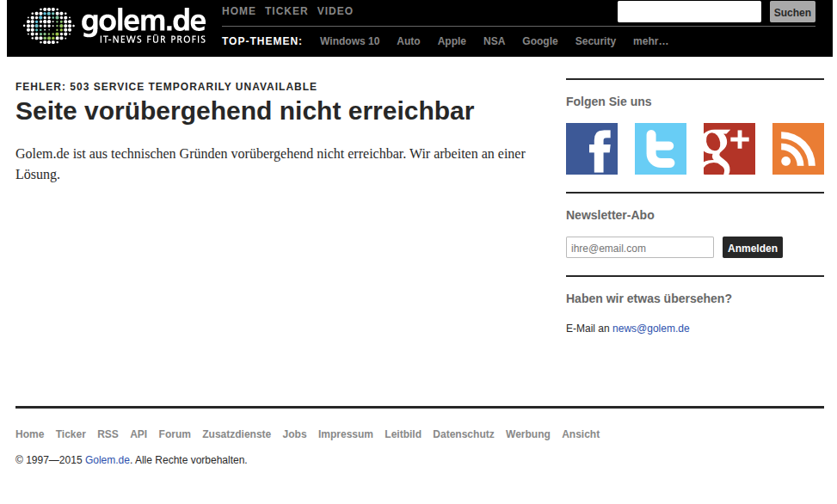The image size is (837, 504).
Task: Open Jobs link in footer
Action: click(295, 434)
